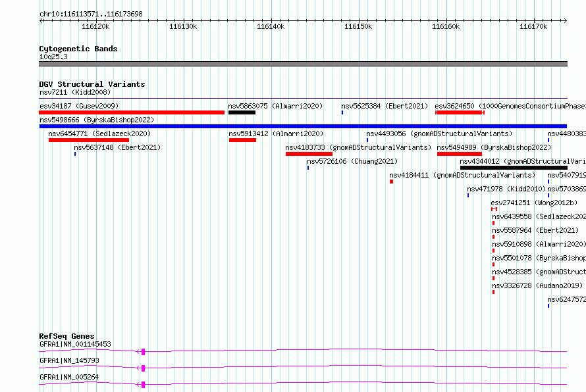
Task: Click the nsv5726106 (Chuang2021) blue marker
Action: pos(308,168)
